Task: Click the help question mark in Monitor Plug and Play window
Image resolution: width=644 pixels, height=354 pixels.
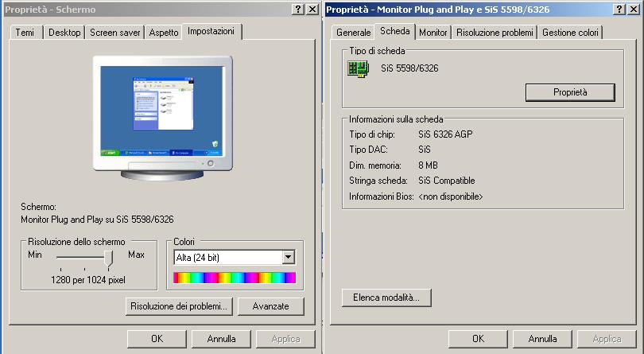Action: click(x=619, y=9)
